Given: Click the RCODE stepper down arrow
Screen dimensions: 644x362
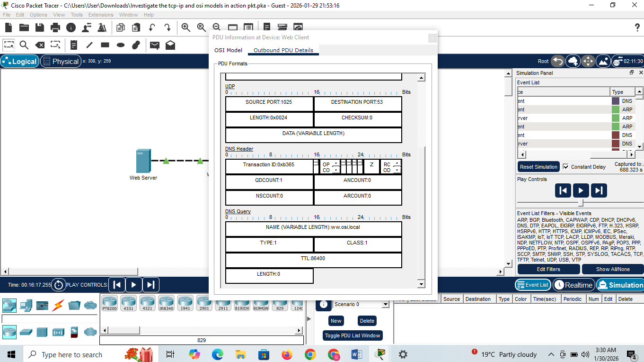Looking at the screenshot, I should coord(397,170).
